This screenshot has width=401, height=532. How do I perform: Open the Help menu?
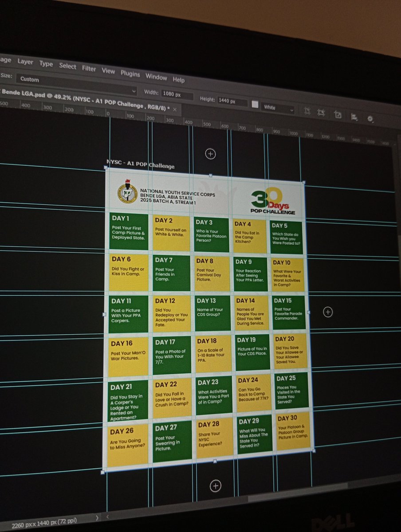coord(179,80)
